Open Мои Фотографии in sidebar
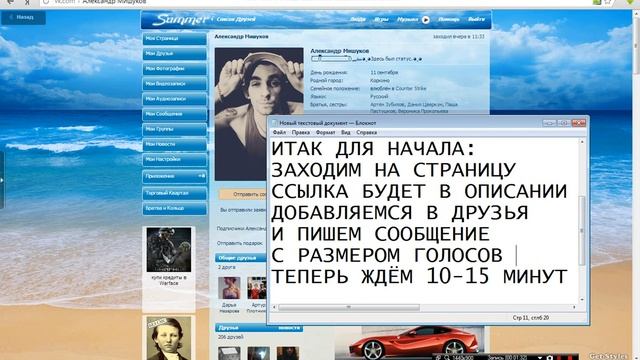The image size is (640, 360). tap(175, 69)
